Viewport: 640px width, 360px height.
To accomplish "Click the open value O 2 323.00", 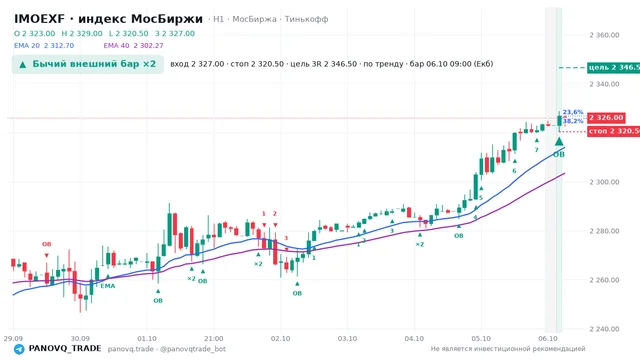I will (x=34, y=33).
